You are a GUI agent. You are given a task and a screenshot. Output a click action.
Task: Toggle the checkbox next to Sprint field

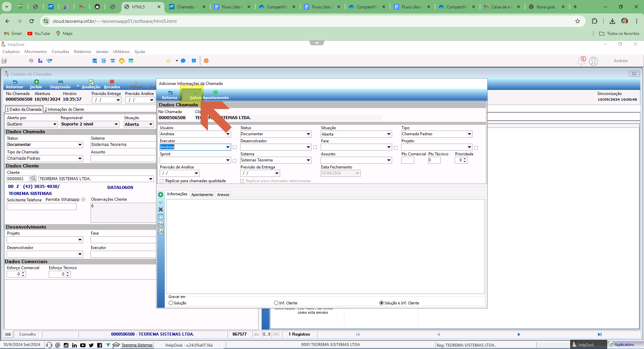coord(234,161)
